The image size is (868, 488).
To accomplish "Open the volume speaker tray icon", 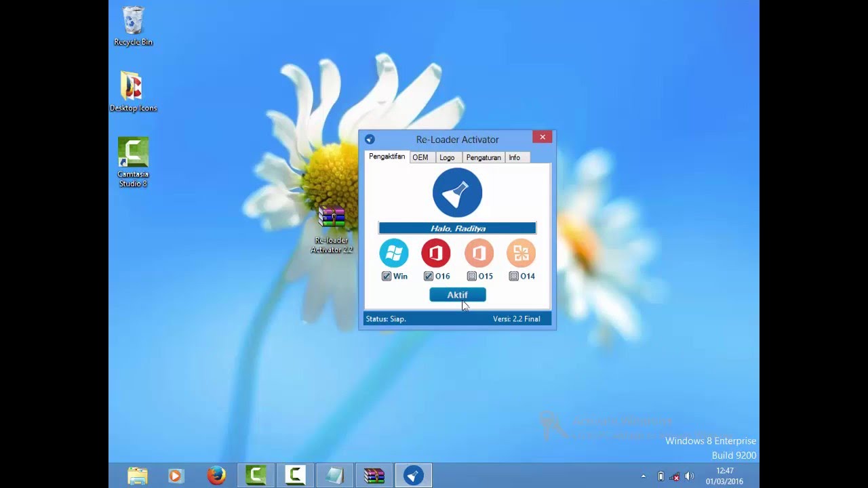I will coord(689,476).
